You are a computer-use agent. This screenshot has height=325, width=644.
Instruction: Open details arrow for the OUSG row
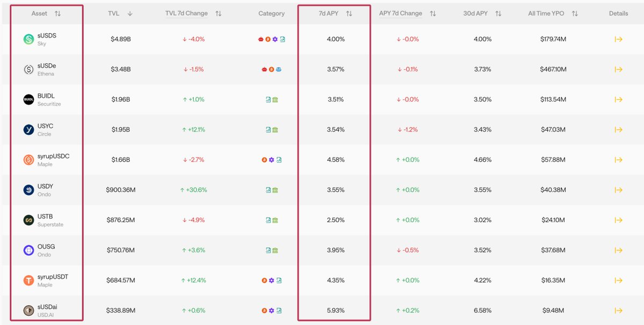(618, 250)
